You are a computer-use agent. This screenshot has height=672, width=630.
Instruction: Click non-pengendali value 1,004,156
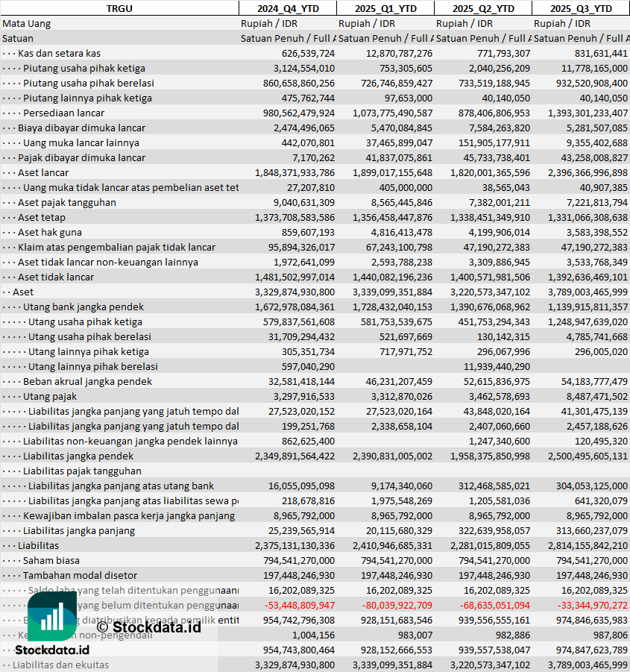point(313,635)
